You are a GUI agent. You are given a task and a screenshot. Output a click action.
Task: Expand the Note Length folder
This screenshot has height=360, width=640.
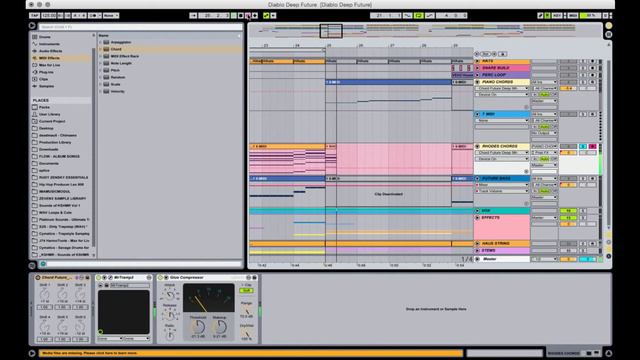(x=100, y=63)
